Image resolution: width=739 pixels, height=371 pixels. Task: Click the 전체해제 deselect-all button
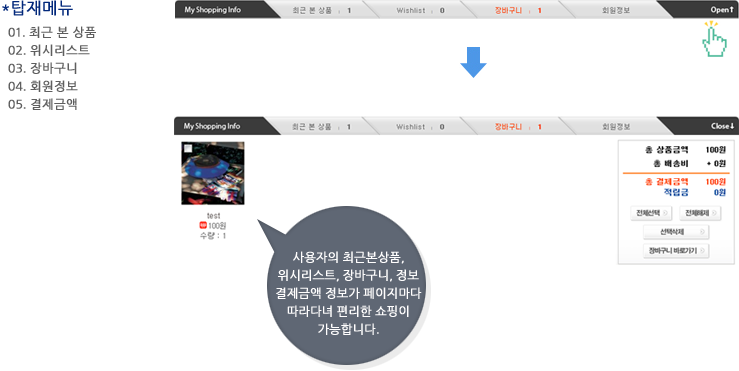(700, 213)
